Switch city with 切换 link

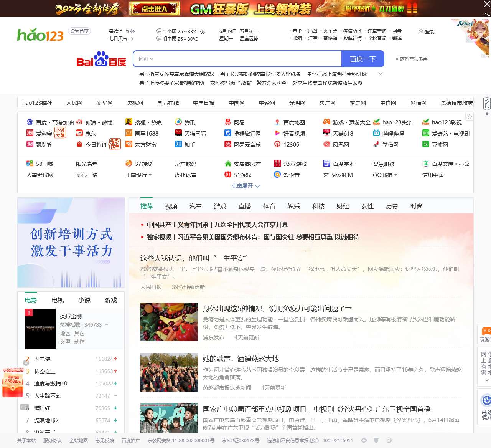[x=130, y=31]
